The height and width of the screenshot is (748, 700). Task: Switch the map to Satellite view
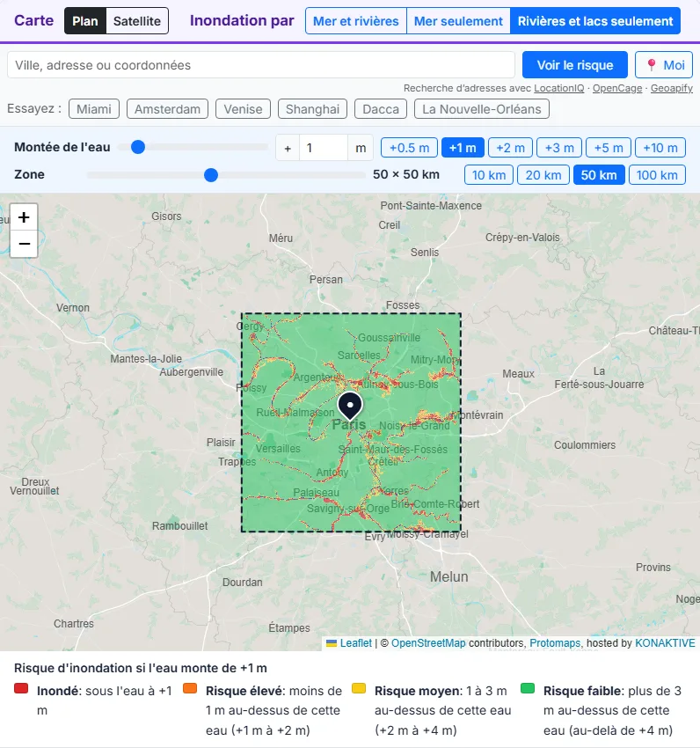click(137, 21)
